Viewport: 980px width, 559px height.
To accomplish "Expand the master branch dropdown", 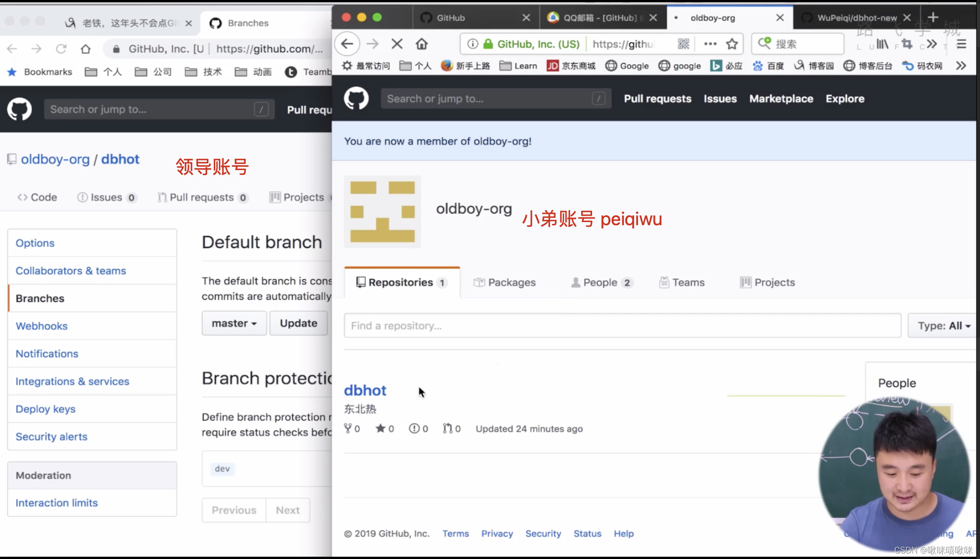I will tap(234, 323).
